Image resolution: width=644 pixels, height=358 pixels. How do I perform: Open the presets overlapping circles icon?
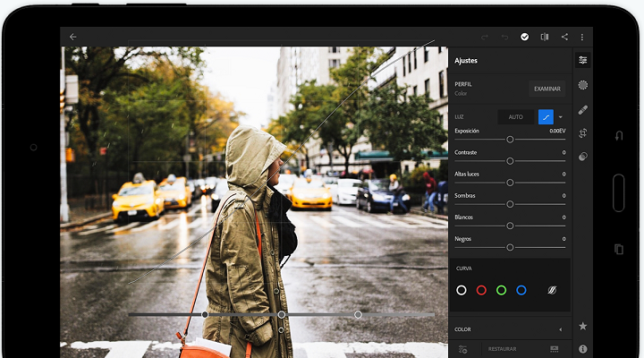[x=583, y=157]
